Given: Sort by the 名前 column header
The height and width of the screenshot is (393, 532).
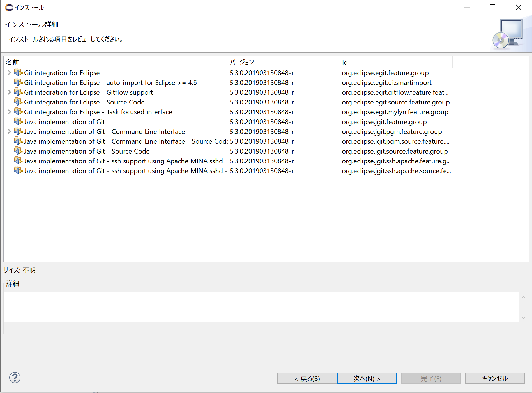Looking at the screenshot, I should [x=116, y=62].
